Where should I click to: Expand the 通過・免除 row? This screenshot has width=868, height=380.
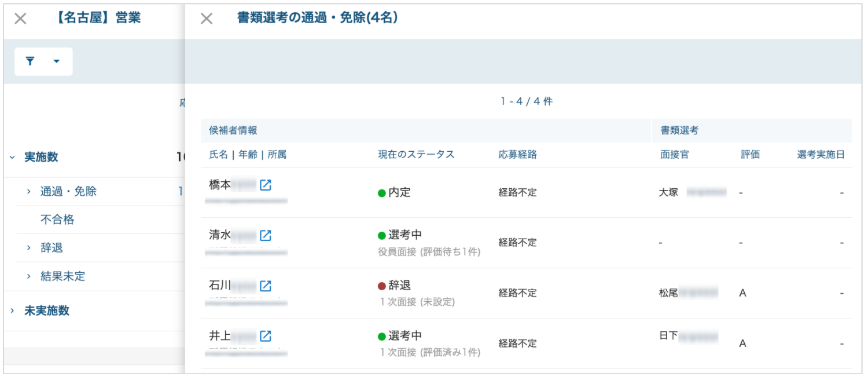click(x=28, y=191)
